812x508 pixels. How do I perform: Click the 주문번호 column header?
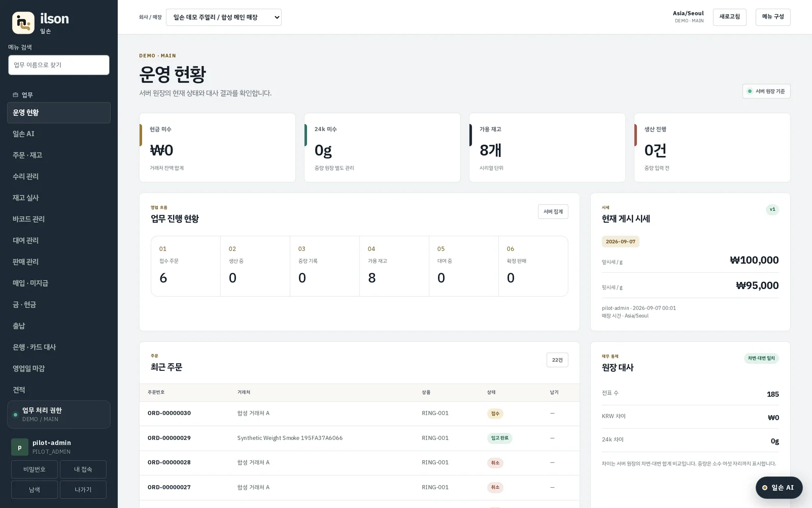[x=156, y=393]
